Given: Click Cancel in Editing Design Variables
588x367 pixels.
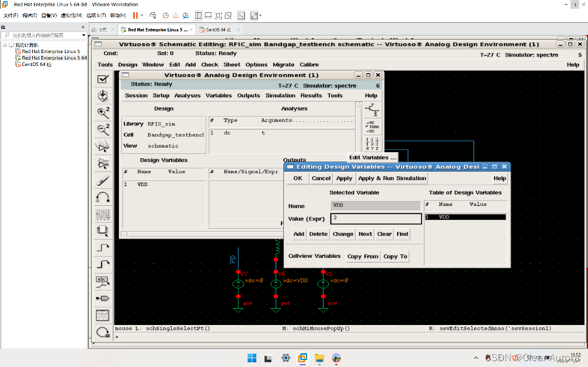Looking at the screenshot, I should tap(321, 179).
